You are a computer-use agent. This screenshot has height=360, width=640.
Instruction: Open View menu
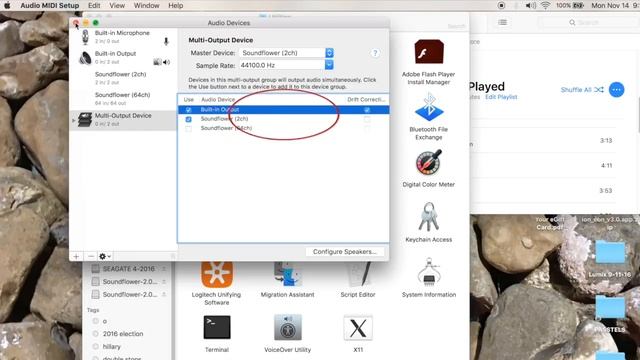117,6
